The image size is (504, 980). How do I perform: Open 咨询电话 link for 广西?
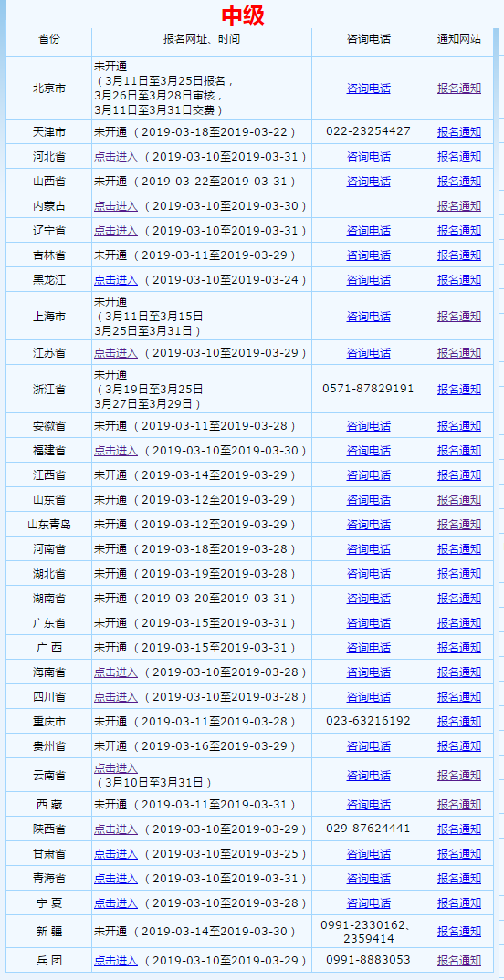click(368, 648)
